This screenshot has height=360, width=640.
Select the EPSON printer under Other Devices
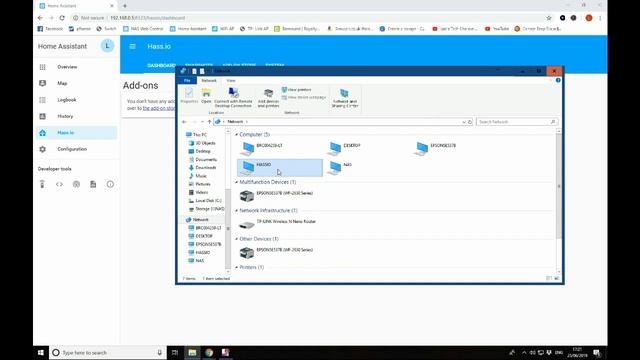click(x=277, y=253)
